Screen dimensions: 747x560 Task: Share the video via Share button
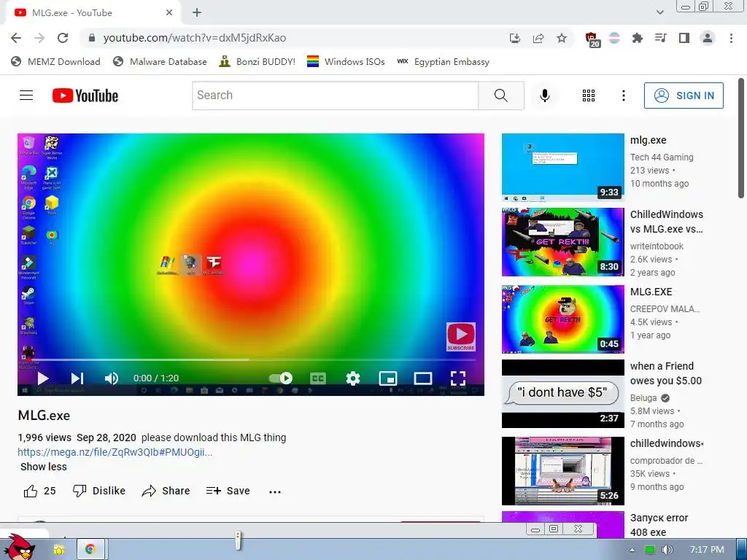tap(166, 491)
